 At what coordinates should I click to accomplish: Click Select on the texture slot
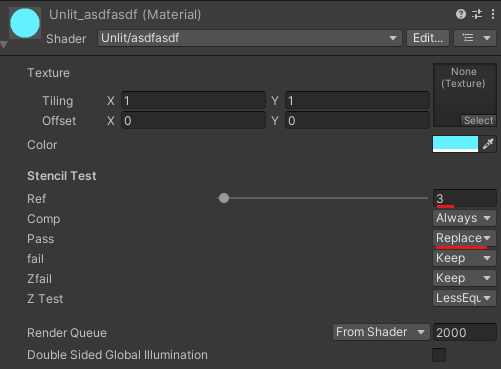point(478,120)
